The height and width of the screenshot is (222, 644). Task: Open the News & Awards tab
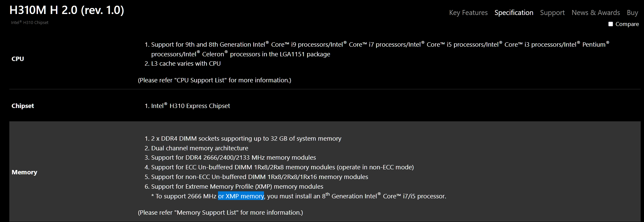596,13
